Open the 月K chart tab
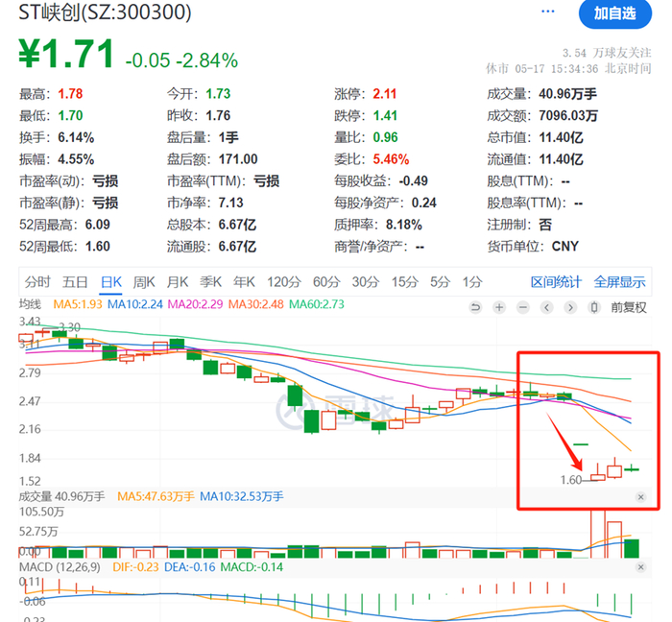 point(177,282)
